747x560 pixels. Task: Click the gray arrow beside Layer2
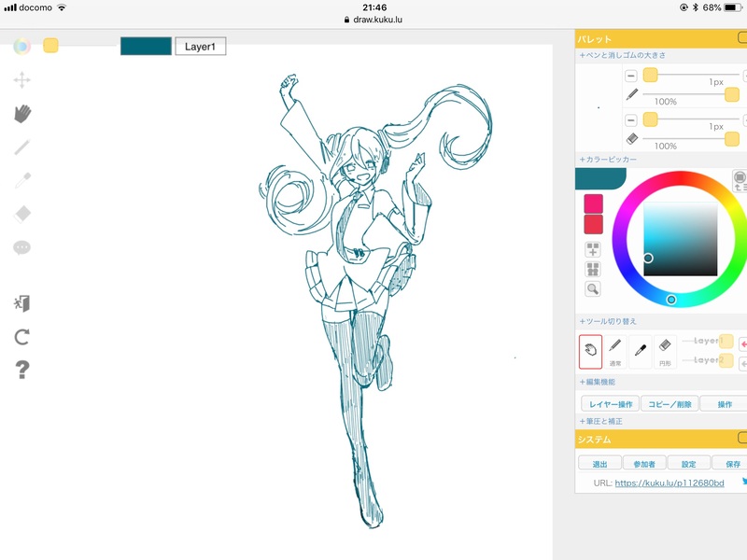(743, 364)
